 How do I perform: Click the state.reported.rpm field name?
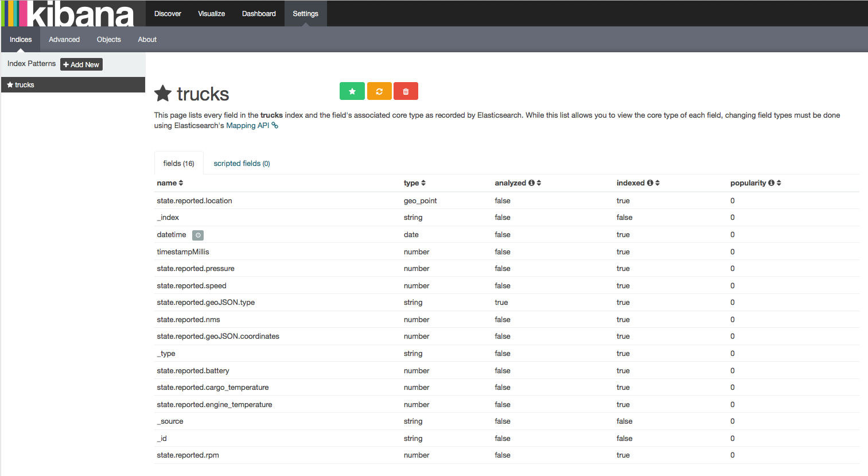(x=188, y=455)
